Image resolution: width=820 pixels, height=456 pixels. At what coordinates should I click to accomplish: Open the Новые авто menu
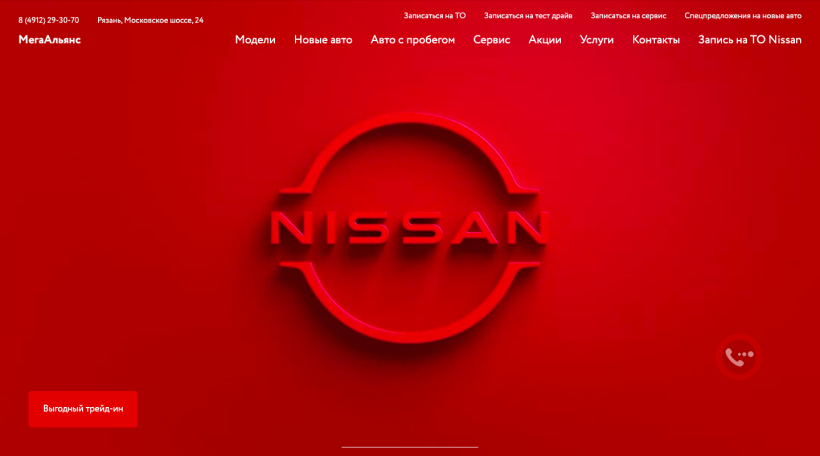(323, 40)
